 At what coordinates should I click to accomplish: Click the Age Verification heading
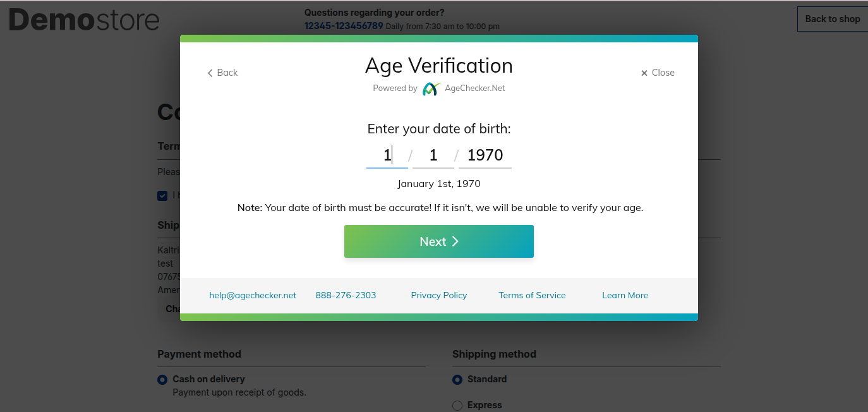439,66
